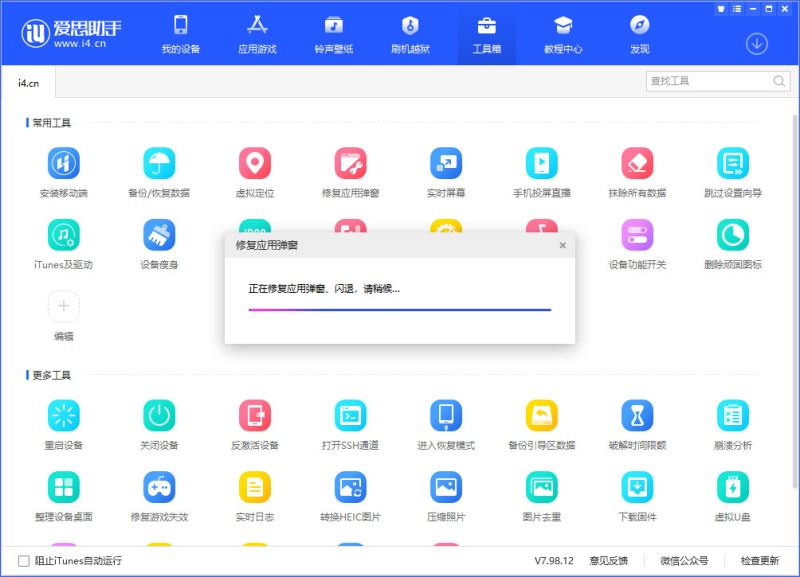Close the 修复应用弹窗 dialog

[562, 245]
